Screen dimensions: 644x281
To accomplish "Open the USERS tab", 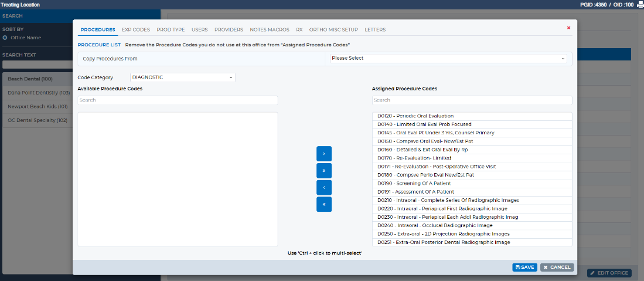I will [200, 29].
